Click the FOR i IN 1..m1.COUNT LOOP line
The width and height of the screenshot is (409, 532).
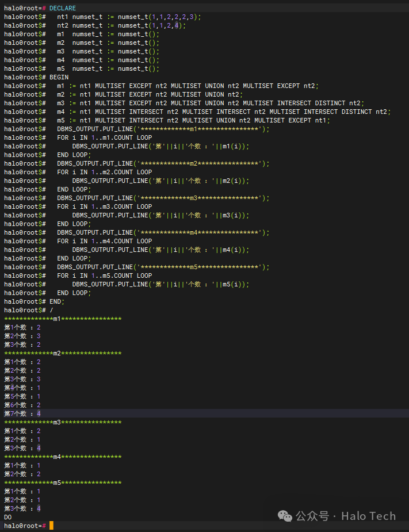tap(105, 138)
